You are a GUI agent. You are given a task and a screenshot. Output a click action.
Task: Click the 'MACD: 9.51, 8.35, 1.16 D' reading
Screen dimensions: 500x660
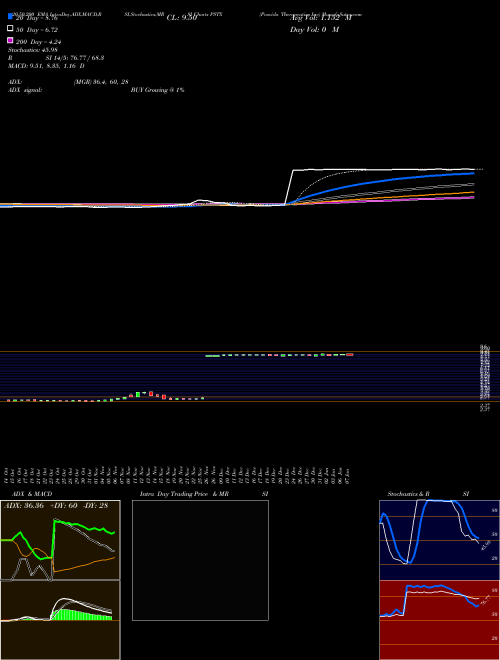[46, 66]
